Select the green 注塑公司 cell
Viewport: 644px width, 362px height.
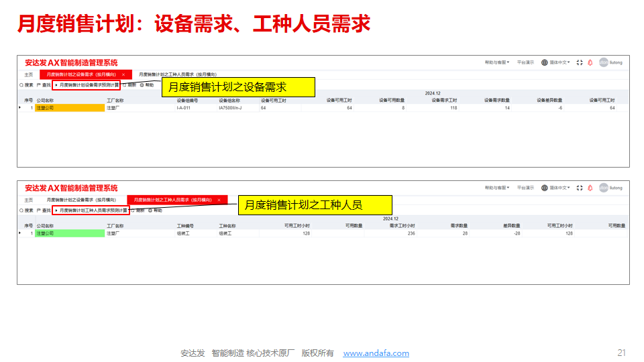69,233
